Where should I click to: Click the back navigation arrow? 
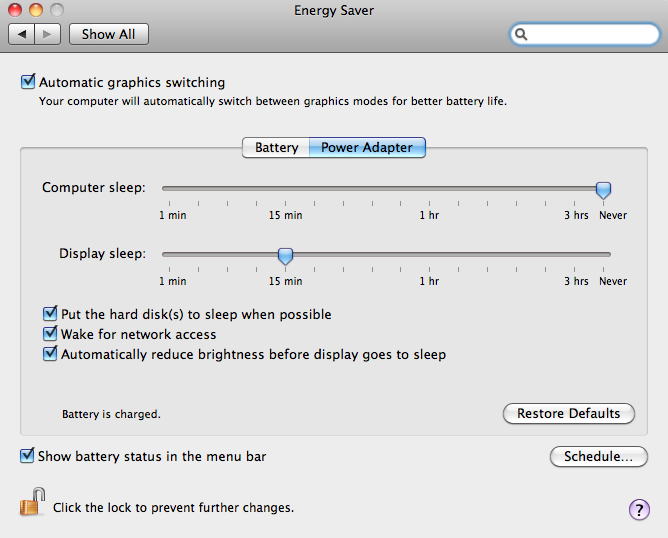pyautogui.click(x=22, y=34)
